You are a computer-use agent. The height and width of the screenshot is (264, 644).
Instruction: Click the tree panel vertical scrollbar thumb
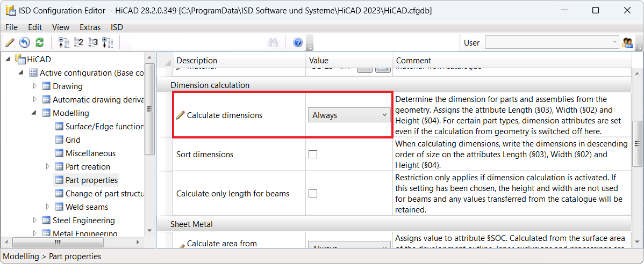150,108
